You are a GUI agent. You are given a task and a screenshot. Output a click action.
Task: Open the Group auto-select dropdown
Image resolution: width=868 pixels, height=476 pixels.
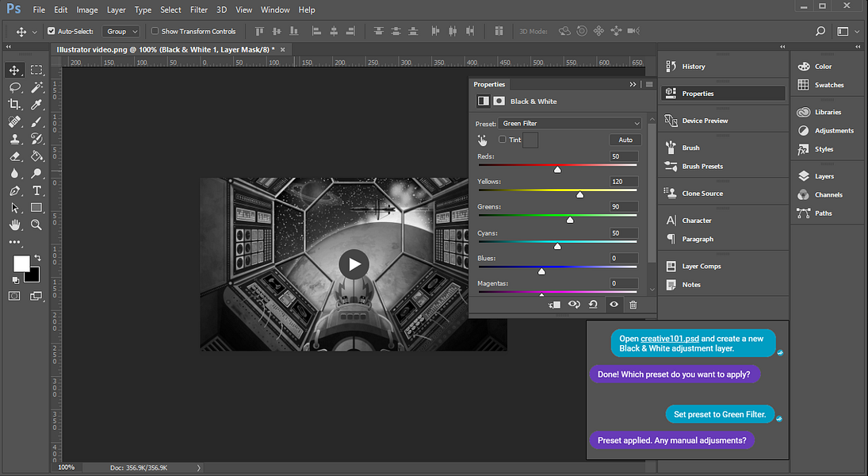click(x=120, y=32)
